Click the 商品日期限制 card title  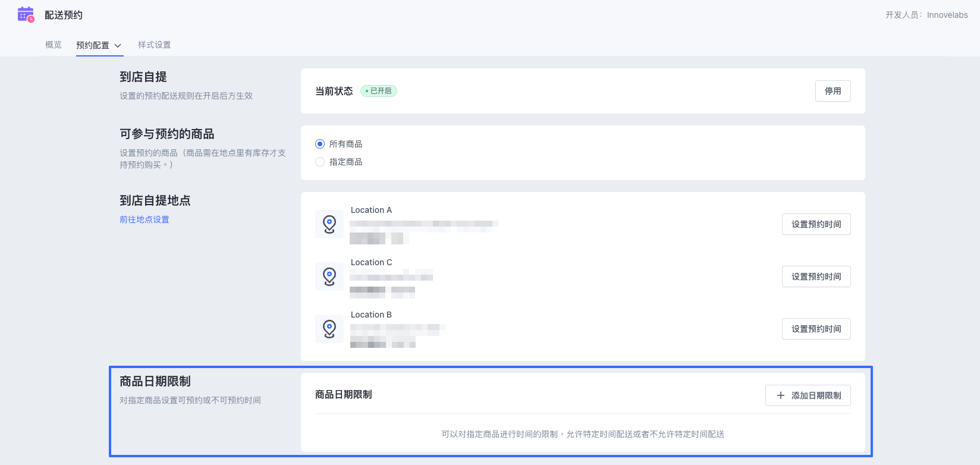click(x=344, y=394)
